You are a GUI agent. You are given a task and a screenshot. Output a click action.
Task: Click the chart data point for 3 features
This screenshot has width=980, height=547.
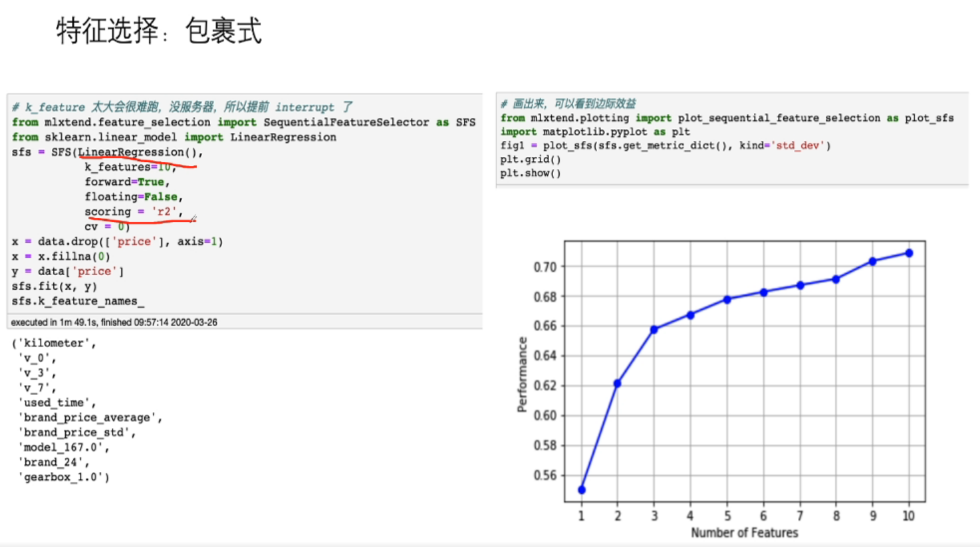coord(654,330)
